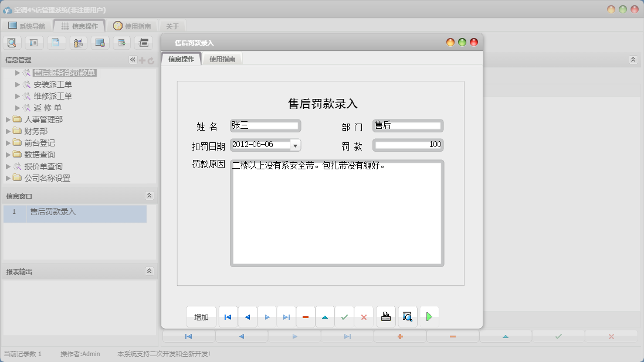Delete current record with the red minus icon
This screenshot has width=644, height=362.
pos(305,316)
